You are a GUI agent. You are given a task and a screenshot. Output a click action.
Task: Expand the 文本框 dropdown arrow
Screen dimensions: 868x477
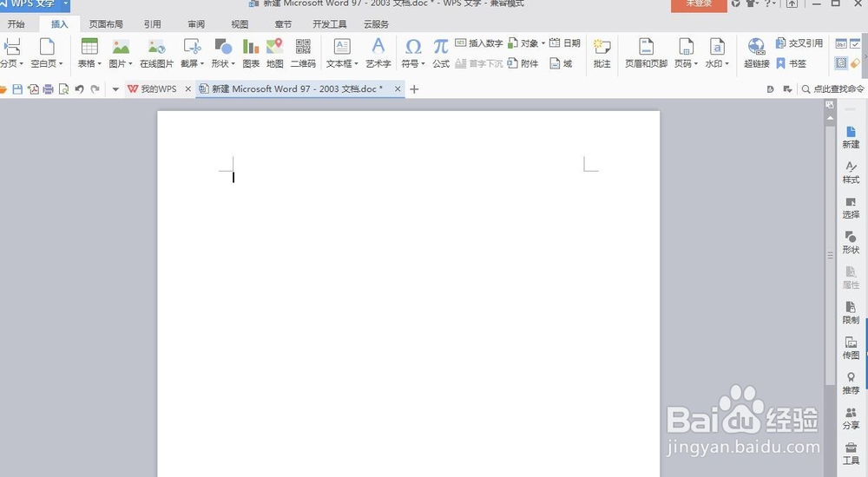[356, 63]
